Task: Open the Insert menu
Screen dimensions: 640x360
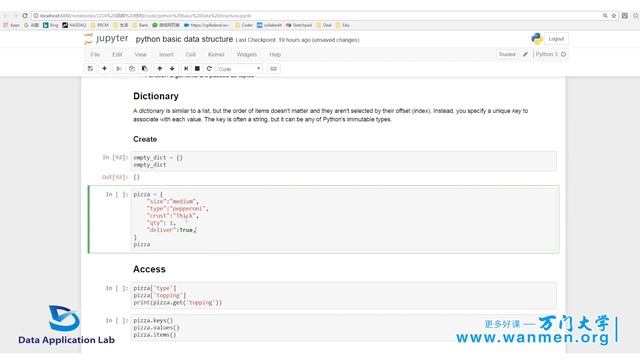Action: click(x=166, y=54)
